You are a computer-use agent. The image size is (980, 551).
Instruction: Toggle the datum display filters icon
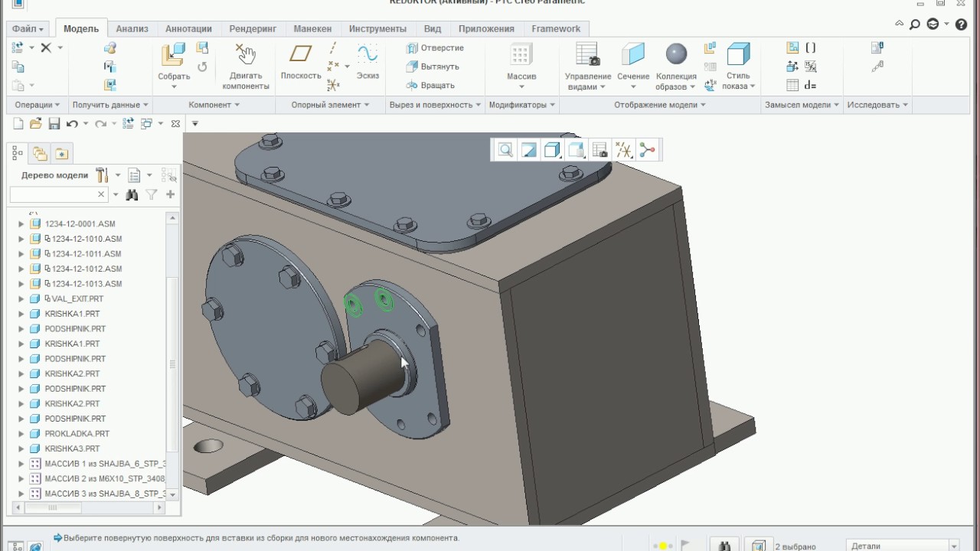pos(624,150)
